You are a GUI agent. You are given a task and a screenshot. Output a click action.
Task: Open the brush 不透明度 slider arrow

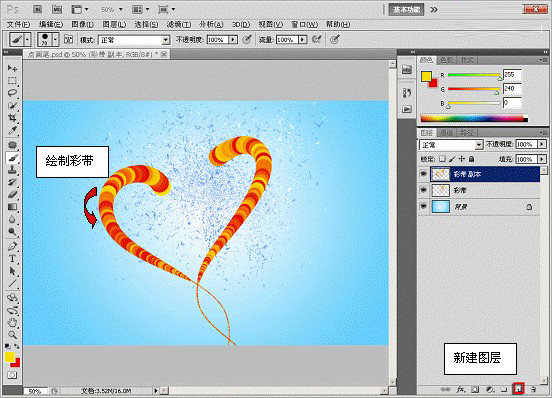(x=233, y=39)
